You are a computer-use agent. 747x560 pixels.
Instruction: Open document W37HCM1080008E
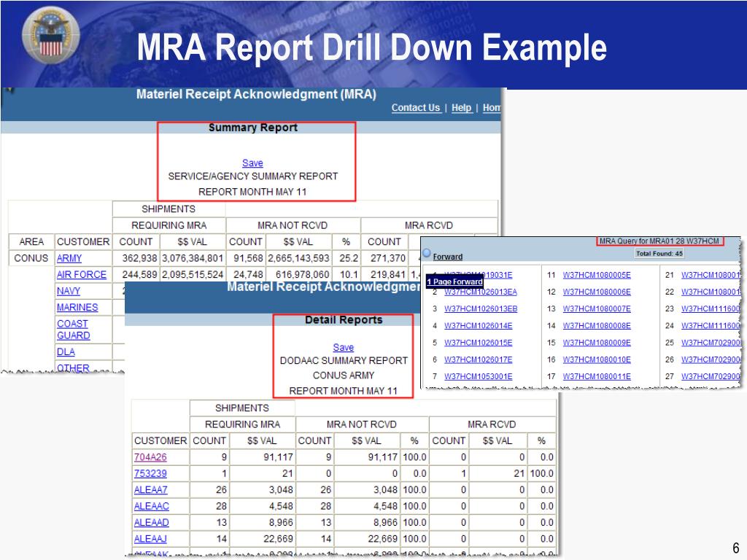click(597, 326)
